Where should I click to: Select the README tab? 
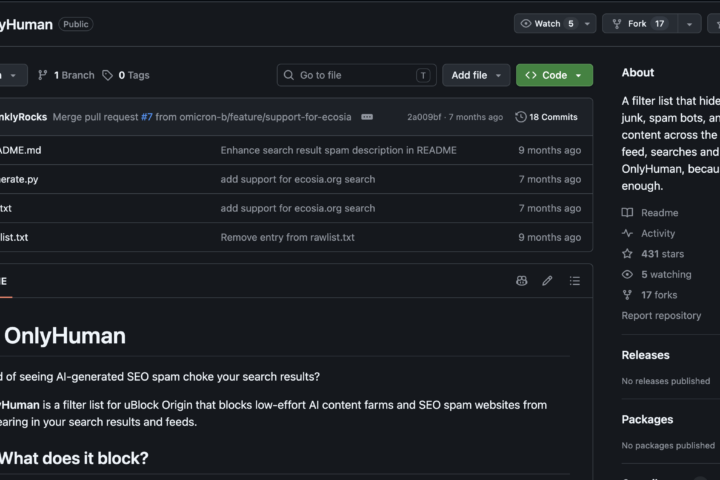(x=4, y=281)
